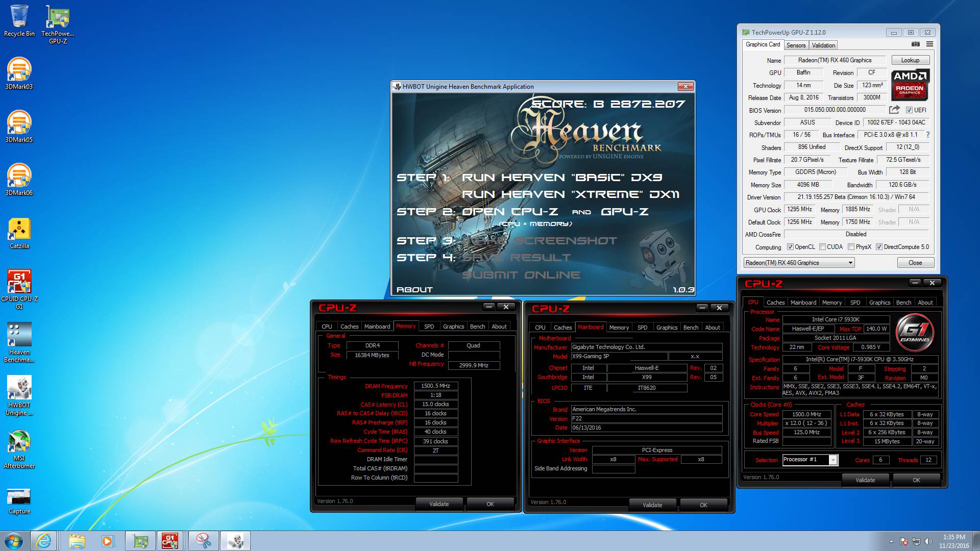Click the Action Center flag tray icon

pyautogui.click(x=904, y=541)
